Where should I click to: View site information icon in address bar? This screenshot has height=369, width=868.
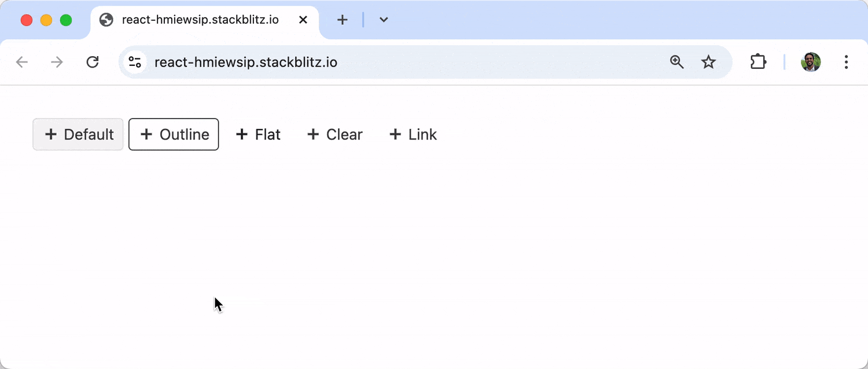click(x=135, y=62)
